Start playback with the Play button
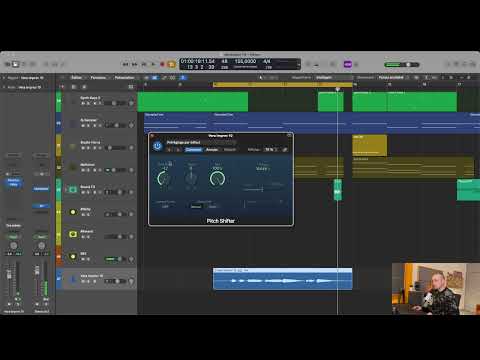Screen dimensions: 480x360 (x=153, y=64)
